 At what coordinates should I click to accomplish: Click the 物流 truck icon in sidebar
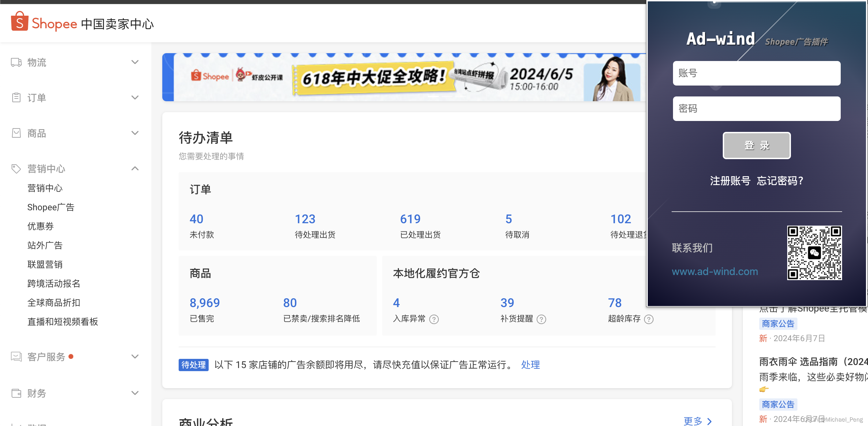click(16, 62)
